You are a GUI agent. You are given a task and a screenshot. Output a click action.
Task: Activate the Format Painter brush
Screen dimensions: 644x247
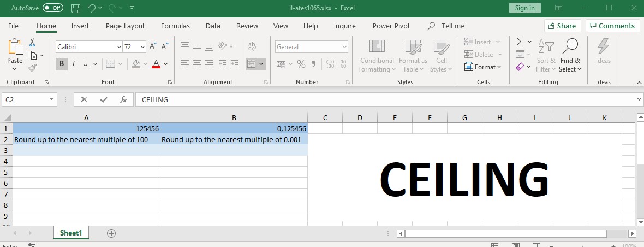click(32, 68)
